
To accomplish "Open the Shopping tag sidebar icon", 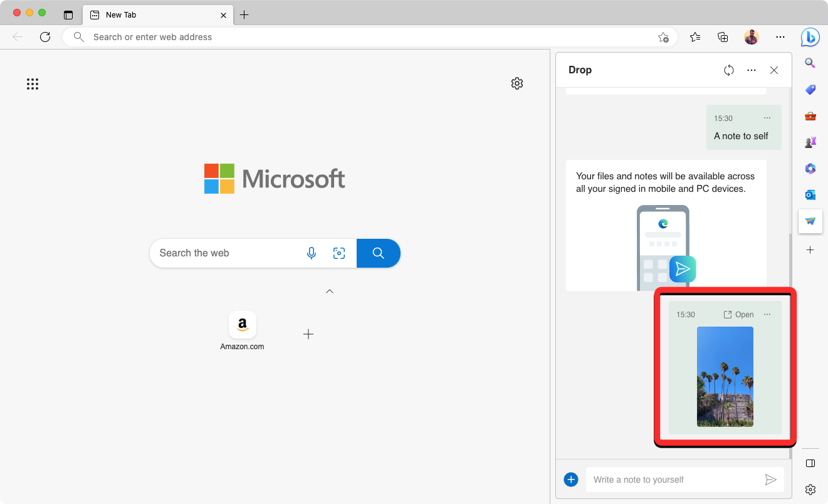I will [810, 90].
